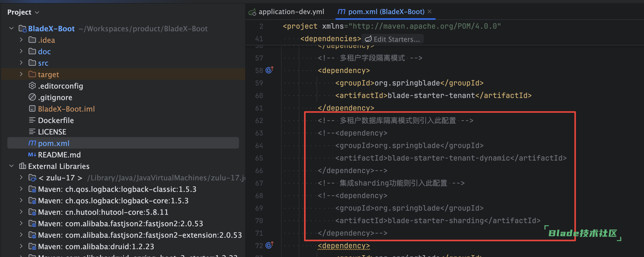Click the External Libraries icon
Screen dimensions: 644x257
23,166
